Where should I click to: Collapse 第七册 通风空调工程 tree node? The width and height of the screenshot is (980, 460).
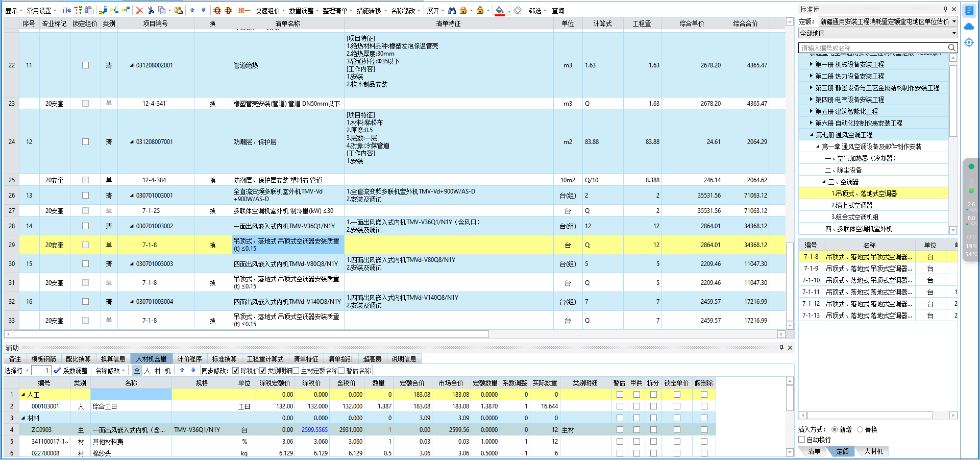812,135
